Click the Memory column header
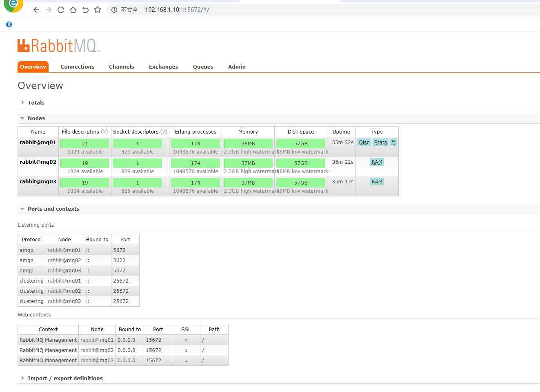Image resolution: width=540 pixels, height=392 pixels. (x=248, y=131)
